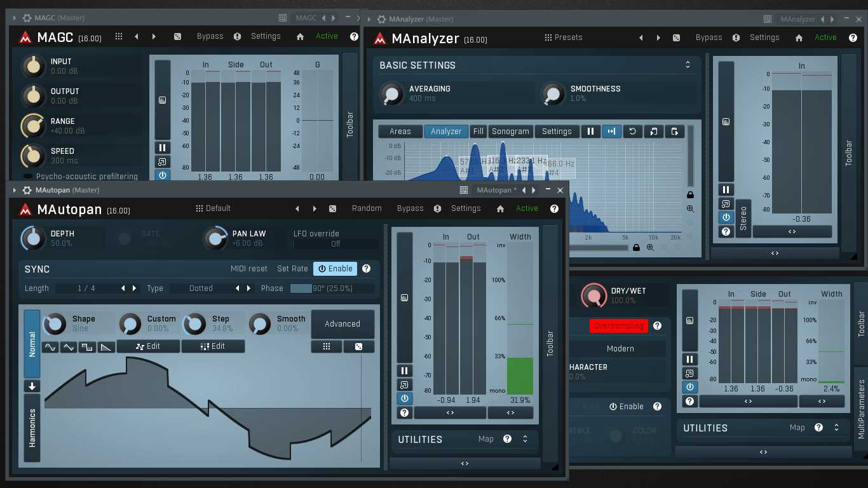Toggle the Fill option in the analyzer
The image size is (868, 488).
click(x=478, y=132)
